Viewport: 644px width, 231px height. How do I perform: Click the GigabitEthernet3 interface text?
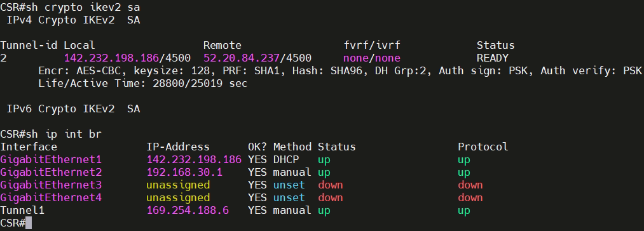tap(51, 185)
